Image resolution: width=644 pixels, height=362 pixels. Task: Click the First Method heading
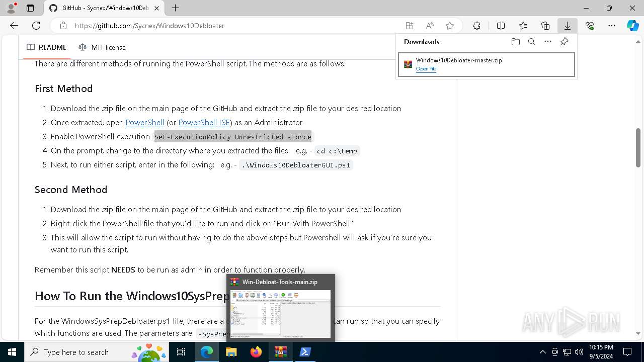click(64, 88)
